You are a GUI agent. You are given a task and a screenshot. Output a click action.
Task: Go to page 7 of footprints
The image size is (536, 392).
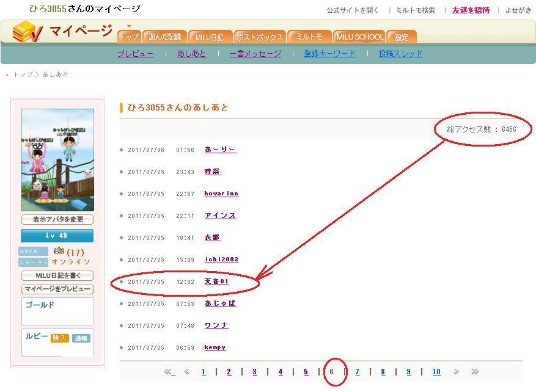point(358,372)
